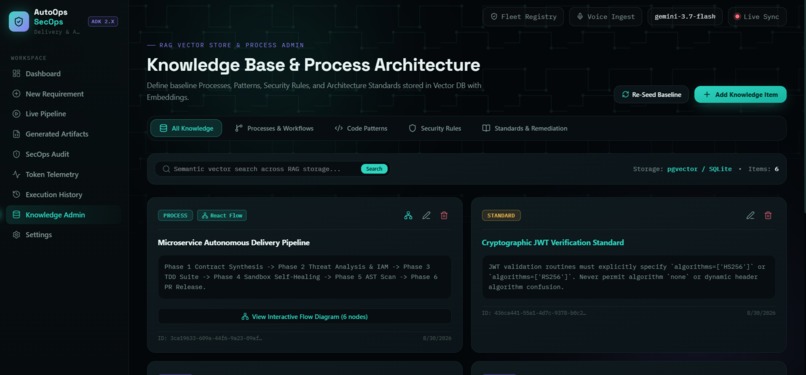Click the STANDARD tag badge

(501, 216)
